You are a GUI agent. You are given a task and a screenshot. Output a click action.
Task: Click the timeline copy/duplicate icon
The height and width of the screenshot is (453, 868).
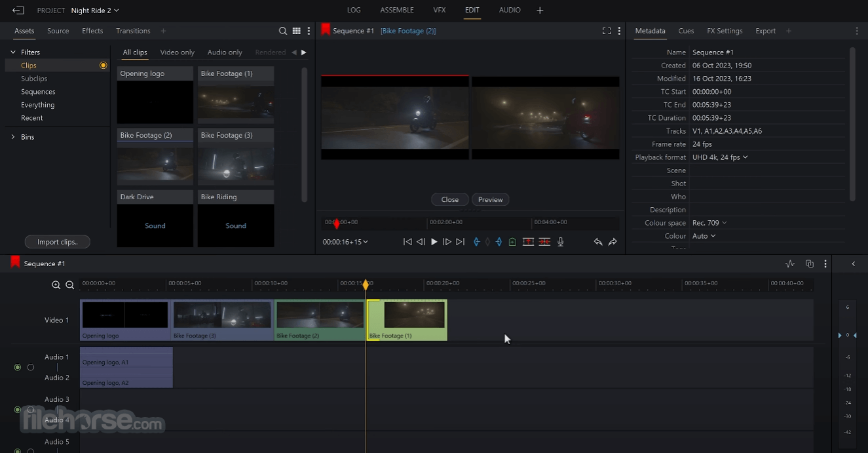[x=810, y=264]
